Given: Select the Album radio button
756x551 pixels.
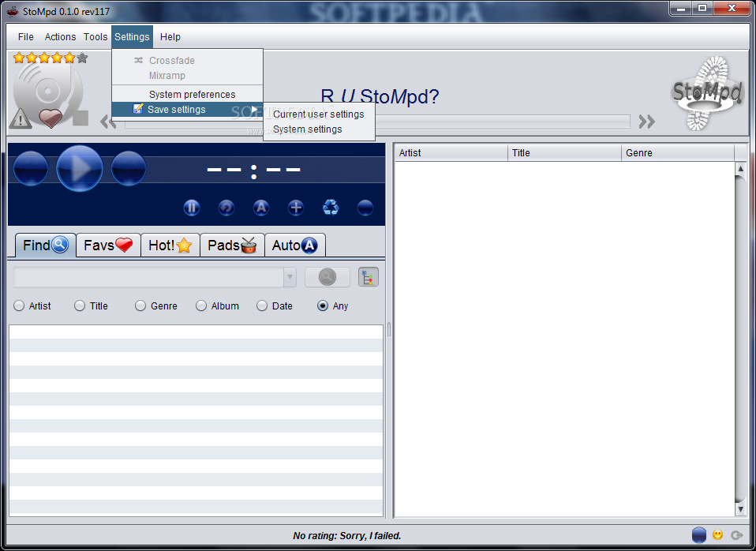Looking at the screenshot, I should [x=201, y=306].
